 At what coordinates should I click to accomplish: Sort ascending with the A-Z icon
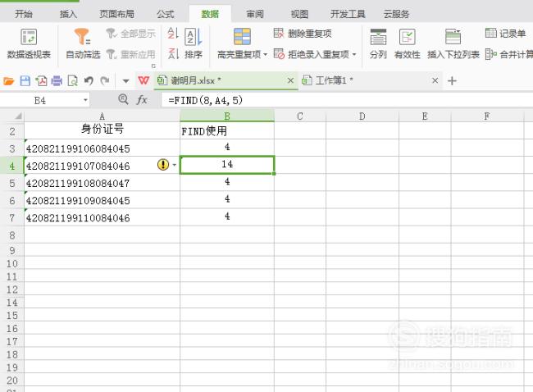(173, 34)
